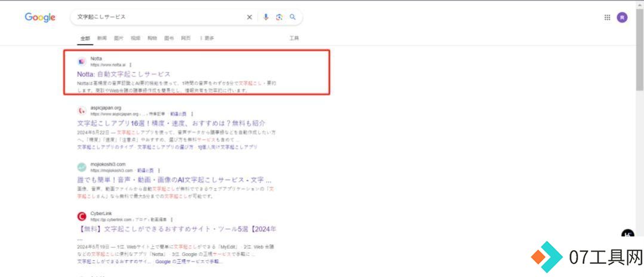
Task: Open the 工具 tools options
Action: 294,38
